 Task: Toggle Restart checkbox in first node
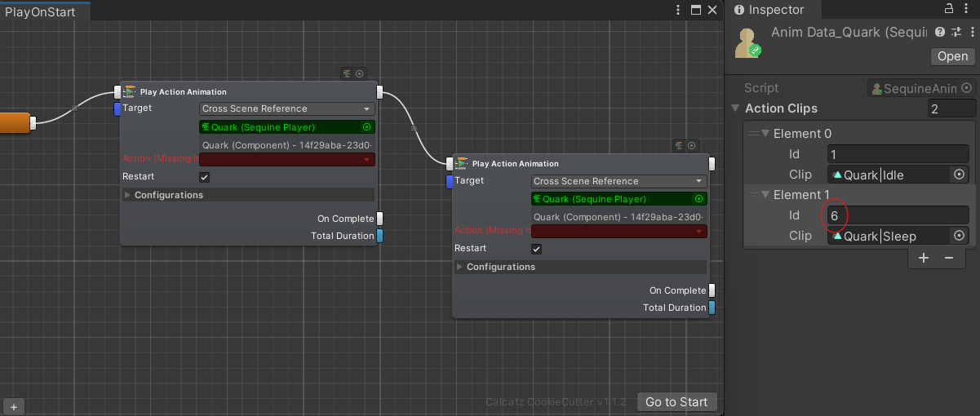coord(205,177)
